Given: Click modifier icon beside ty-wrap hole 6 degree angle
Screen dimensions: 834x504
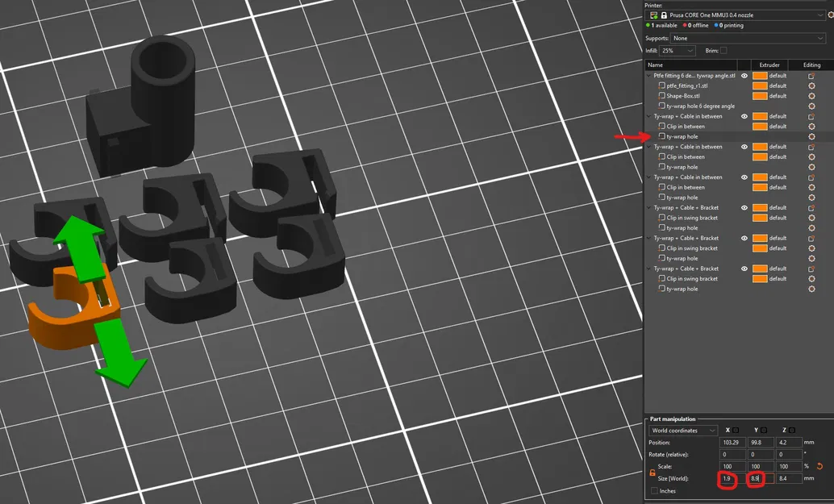Looking at the screenshot, I should (x=661, y=106).
